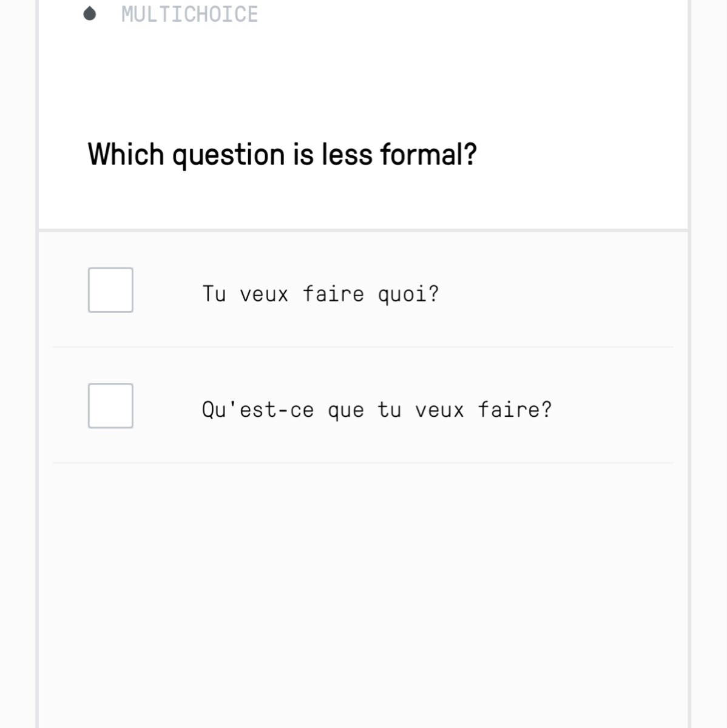Click the heading "Which question is less formal?"
Viewport: 727px width, 728px height.
(282, 154)
